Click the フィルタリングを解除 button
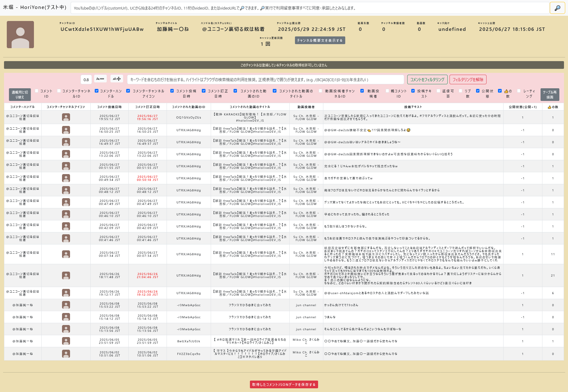This screenshot has height=392, width=568. pos(468,80)
